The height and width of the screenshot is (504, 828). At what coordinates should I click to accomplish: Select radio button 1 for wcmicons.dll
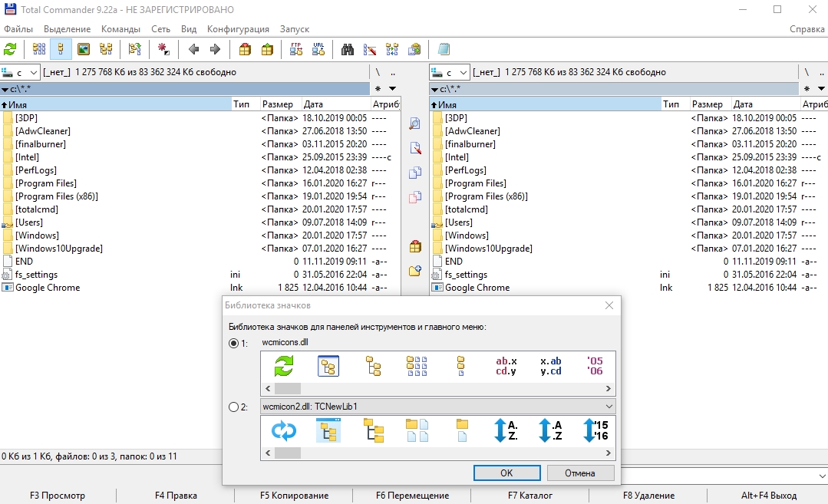(234, 344)
